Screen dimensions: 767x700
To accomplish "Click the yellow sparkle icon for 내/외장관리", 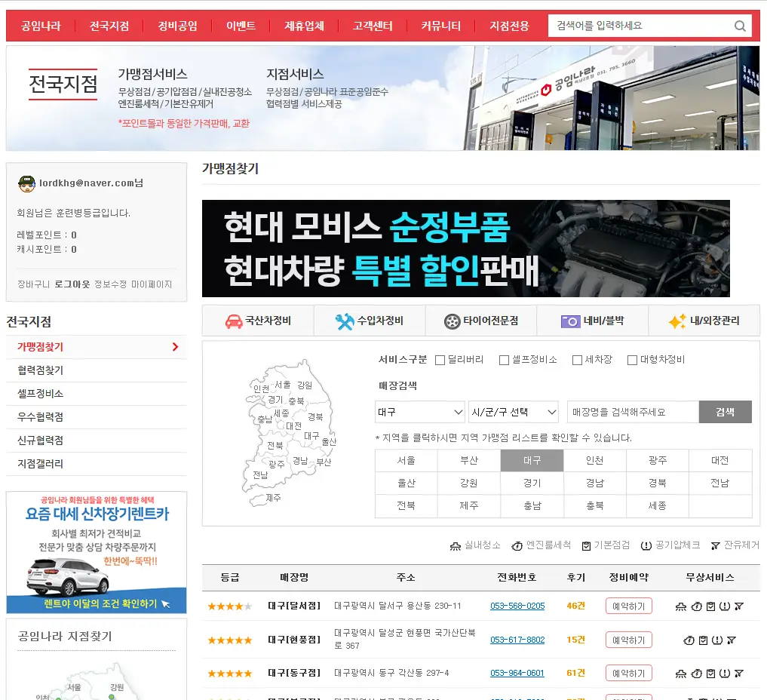I will point(677,321).
